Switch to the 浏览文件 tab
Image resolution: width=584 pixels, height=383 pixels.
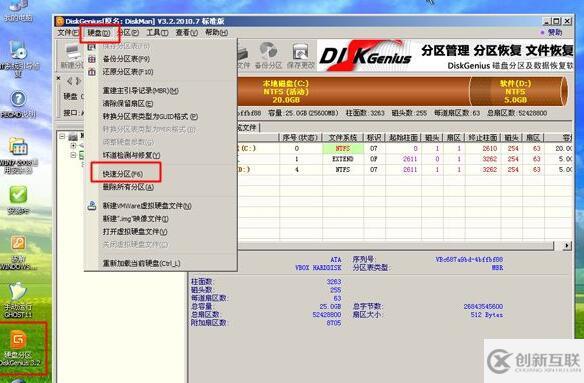tap(247, 128)
